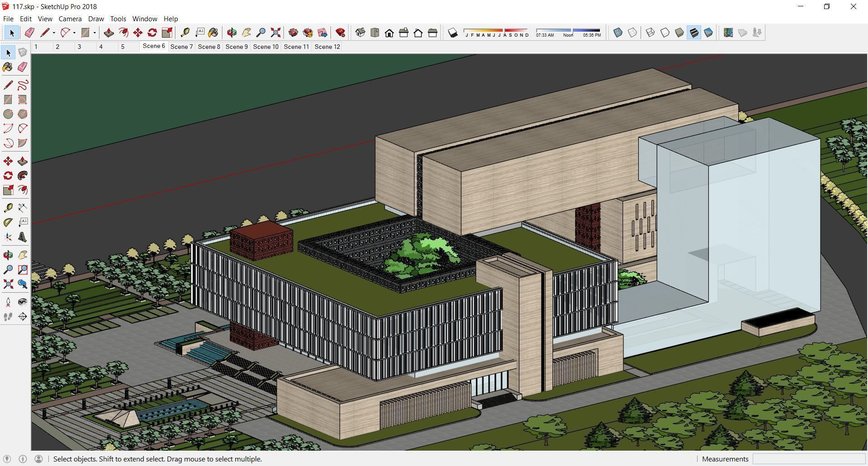
Task: Select the 3D Text tool
Action: 23,237
